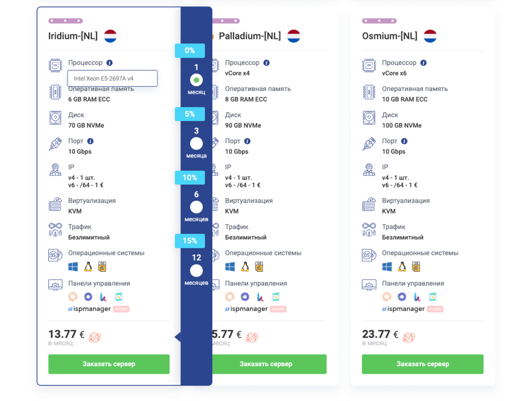This screenshot has height=401, width=532.
Task: Click Заказать сервер on Osmium-[NL]
Action: tap(422, 364)
